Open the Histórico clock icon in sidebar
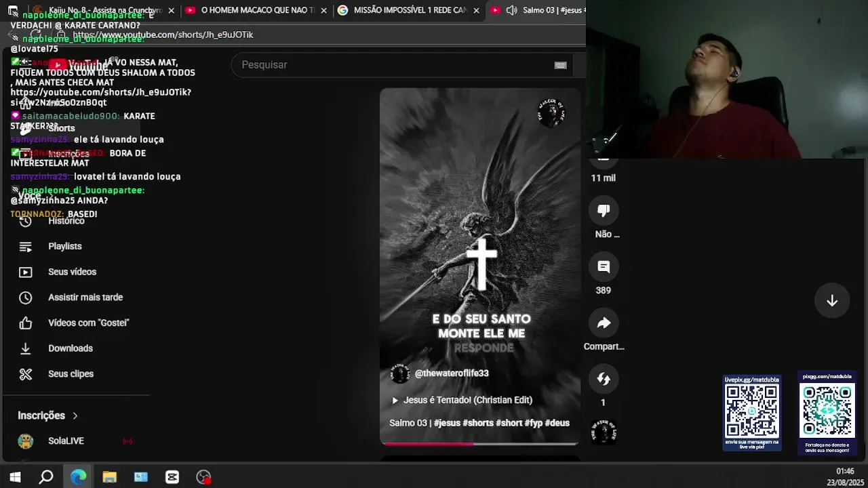This screenshot has height=488, width=868. (25, 221)
